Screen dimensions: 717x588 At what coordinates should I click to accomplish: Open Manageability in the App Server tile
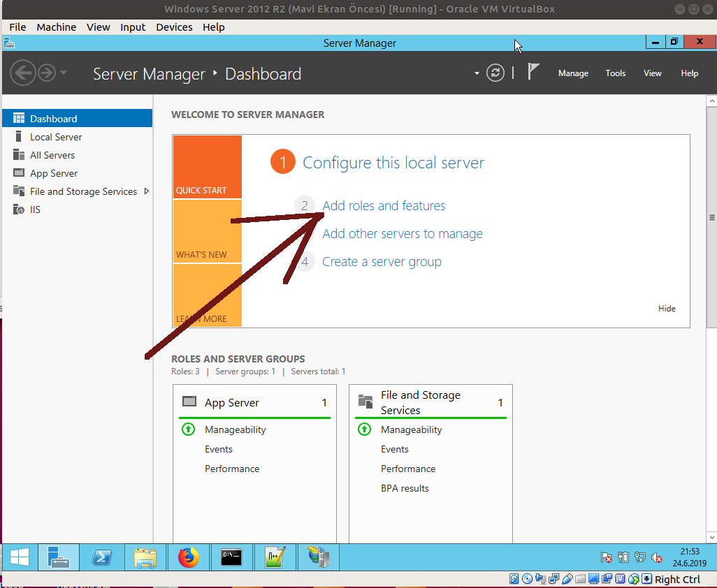point(235,429)
